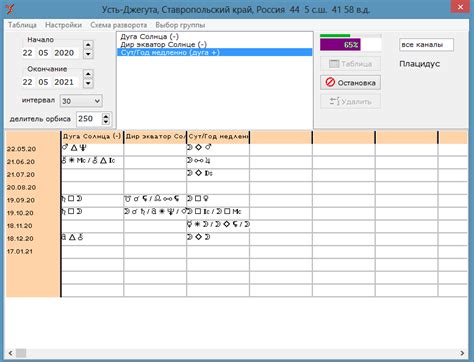Image resolution: width=474 pixels, height=362 pixels.
Task: Click the все каналы input field
Action: coord(426,45)
